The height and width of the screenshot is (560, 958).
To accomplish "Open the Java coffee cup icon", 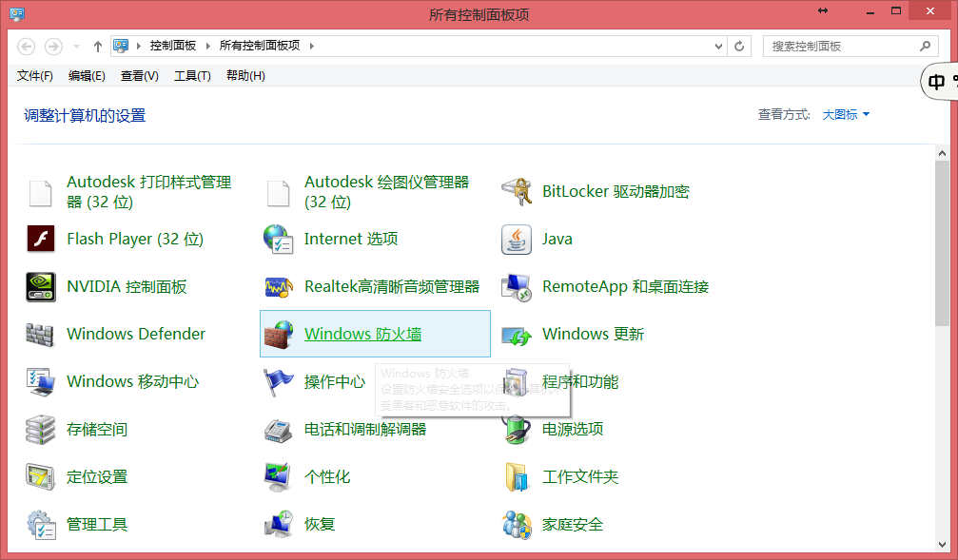I will [x=517, y=239].
